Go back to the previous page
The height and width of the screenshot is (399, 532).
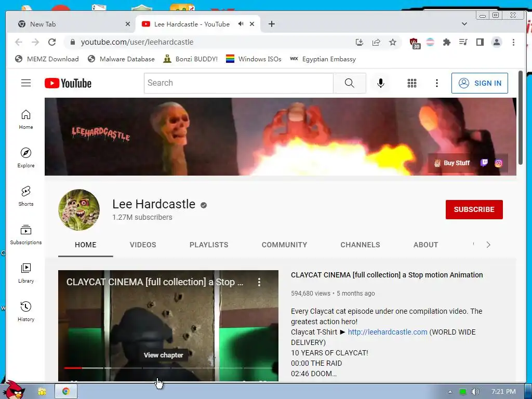pos(19,42)
